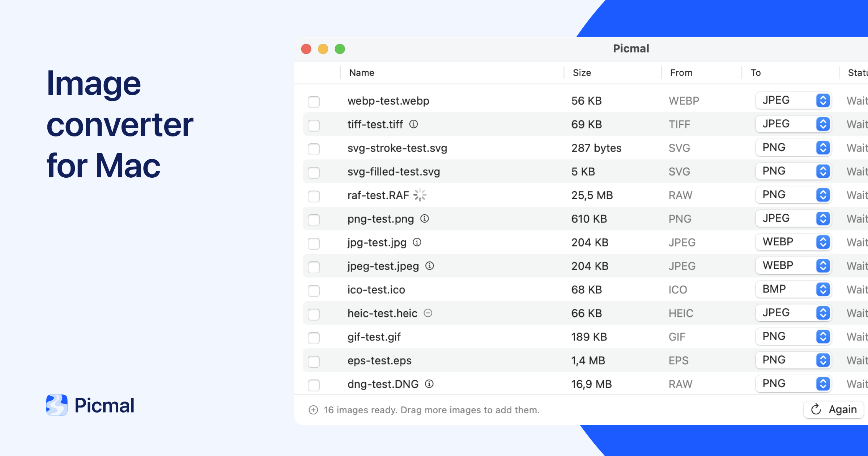Open output format dropdown for webp-test.webp
The image size is (868, 456).
click(x=793, y=100)
